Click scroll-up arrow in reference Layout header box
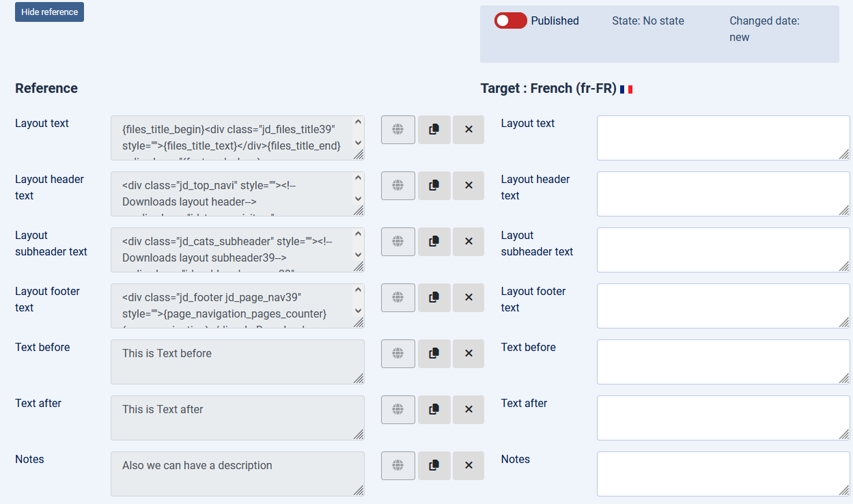The width and height of the screenshot is (853, 504). [x=359, y=178]
